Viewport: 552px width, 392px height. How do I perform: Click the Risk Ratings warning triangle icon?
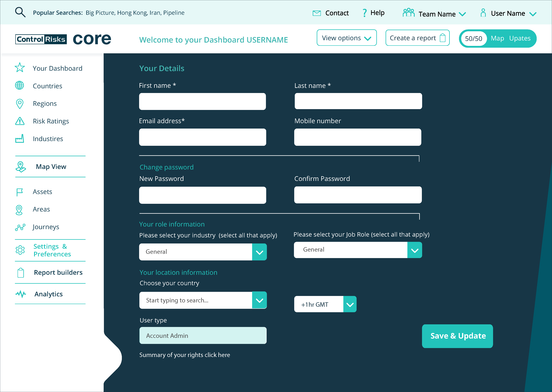click(20, 121)
